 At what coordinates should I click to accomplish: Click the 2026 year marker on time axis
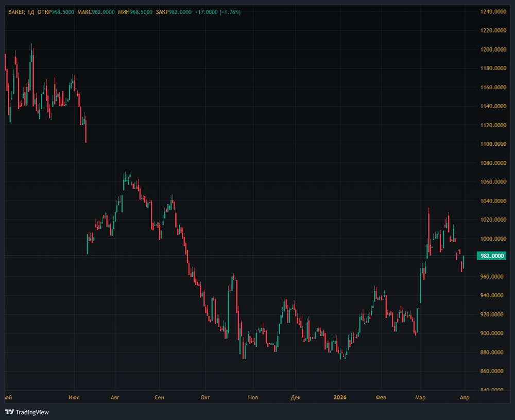click(340, 397)
